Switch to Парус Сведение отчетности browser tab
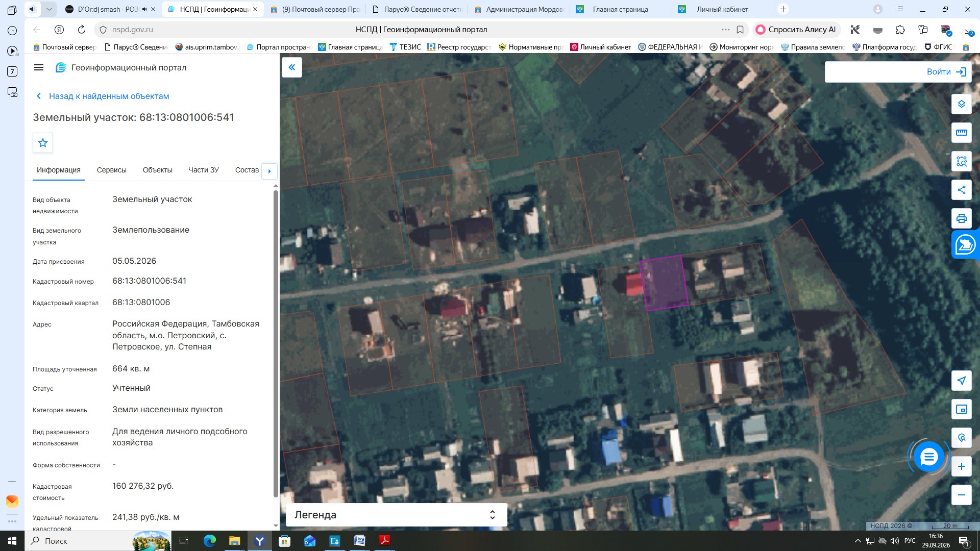 (x=418, y=9)
